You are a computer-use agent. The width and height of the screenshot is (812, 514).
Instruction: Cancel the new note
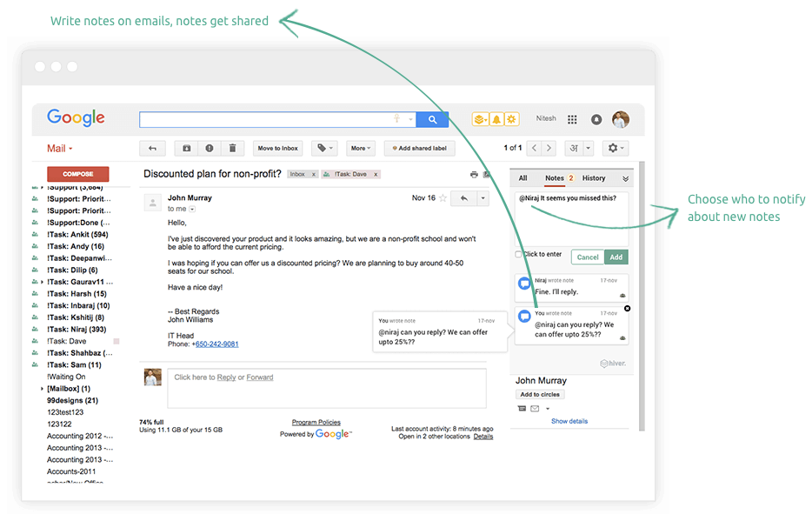(588, 257)
